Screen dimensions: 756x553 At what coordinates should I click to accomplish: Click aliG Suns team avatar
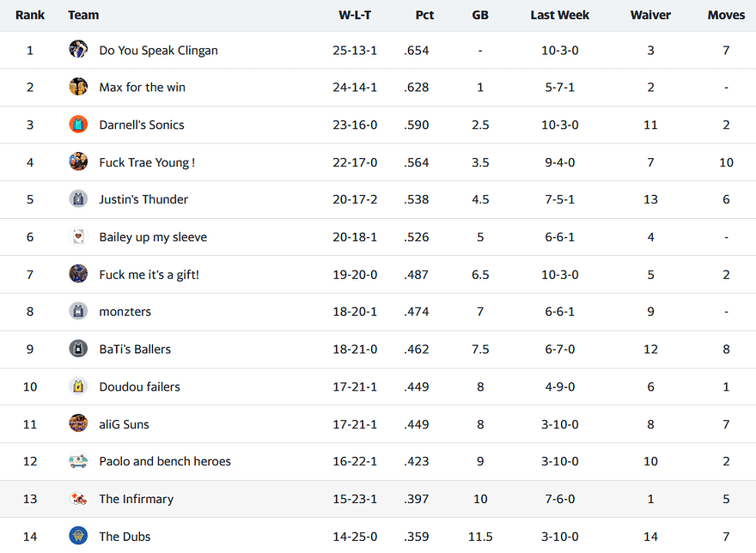(x=78, y=424)
